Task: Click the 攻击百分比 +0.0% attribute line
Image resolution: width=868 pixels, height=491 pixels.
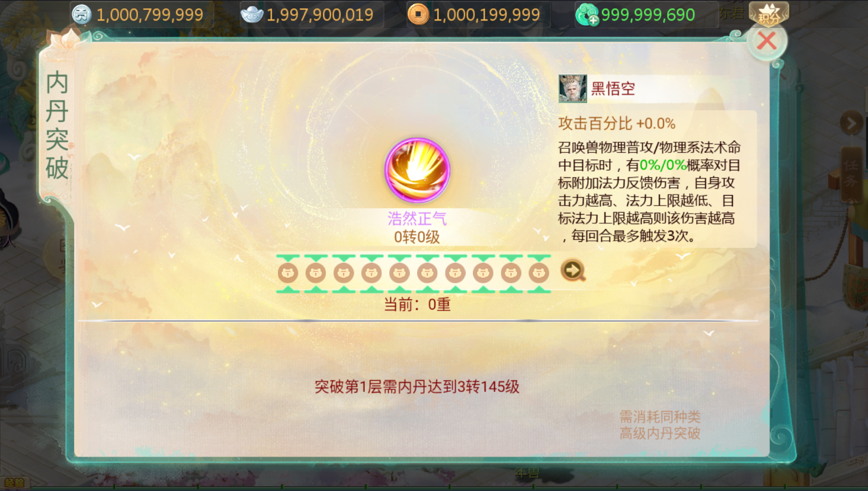Action: pyautogui.click(x=617, y=123)
